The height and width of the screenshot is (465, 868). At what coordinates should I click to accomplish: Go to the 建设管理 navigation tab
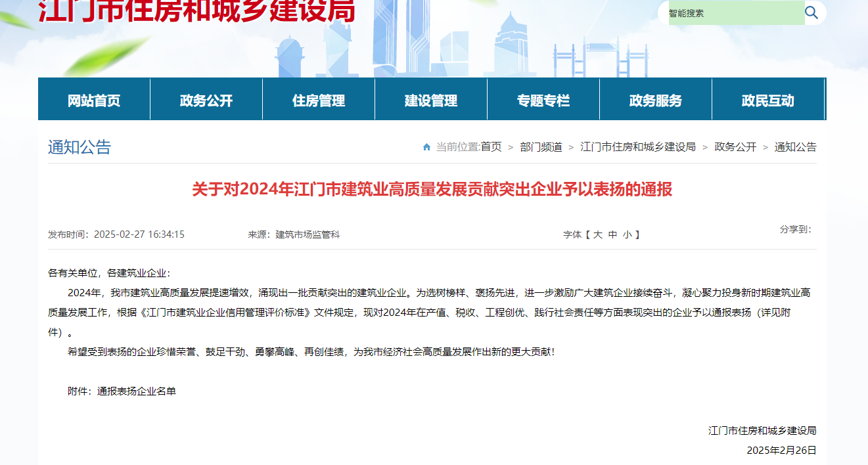(431, 100)
